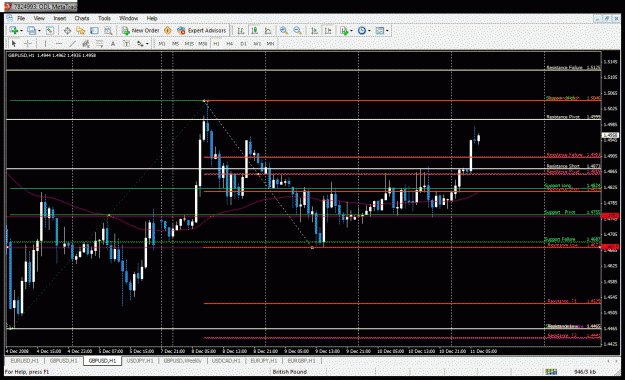Open the Tools menu
Image resolution: width=625 pixels, height=380 pixels.
click(x=104, y=18)
